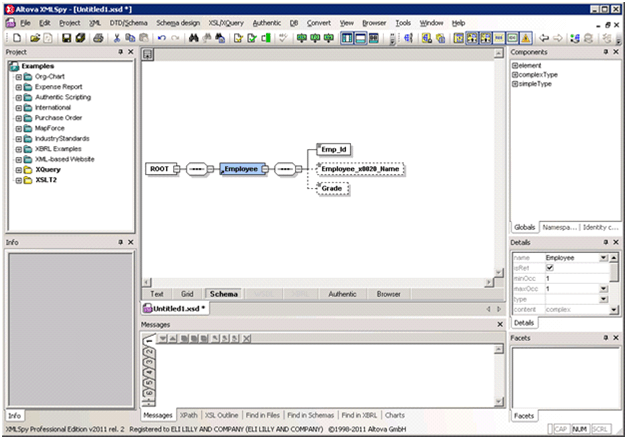Select the Employee_x0020_Name element node
Viewport: 627px width, 439px height.
click(x=360, y=169)
